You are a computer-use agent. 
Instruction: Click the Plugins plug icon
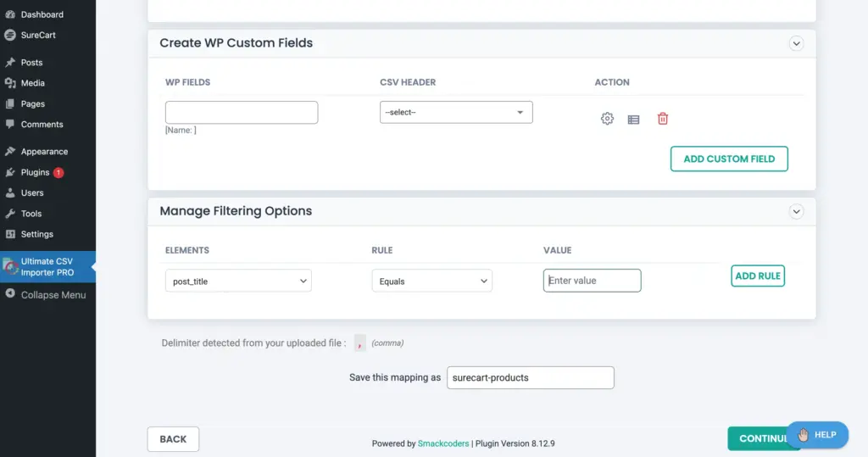click(10, 172)
